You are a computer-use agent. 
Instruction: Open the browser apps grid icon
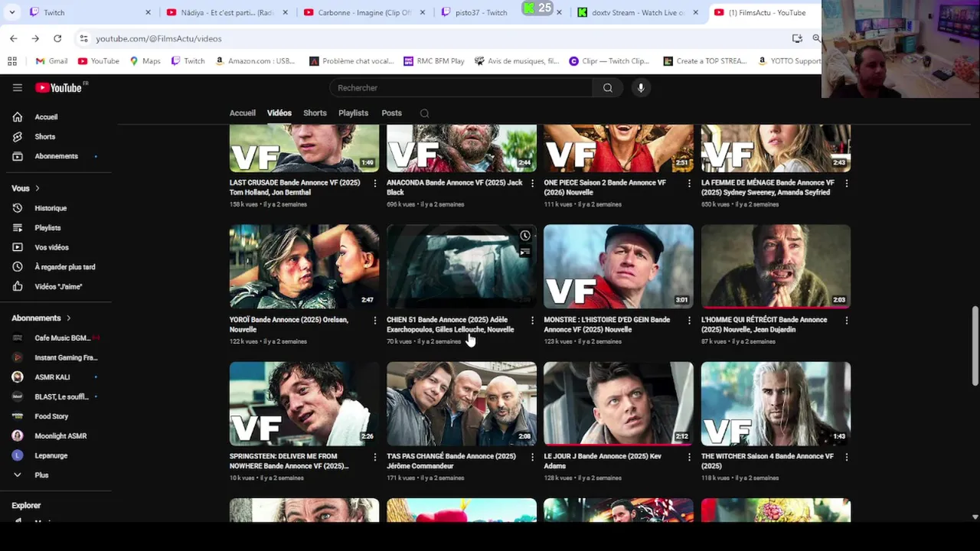click(x=11, y=61)
